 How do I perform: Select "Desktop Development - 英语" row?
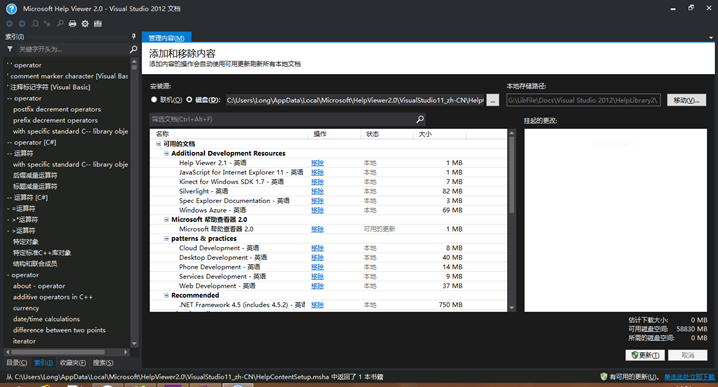pos(329,257)
